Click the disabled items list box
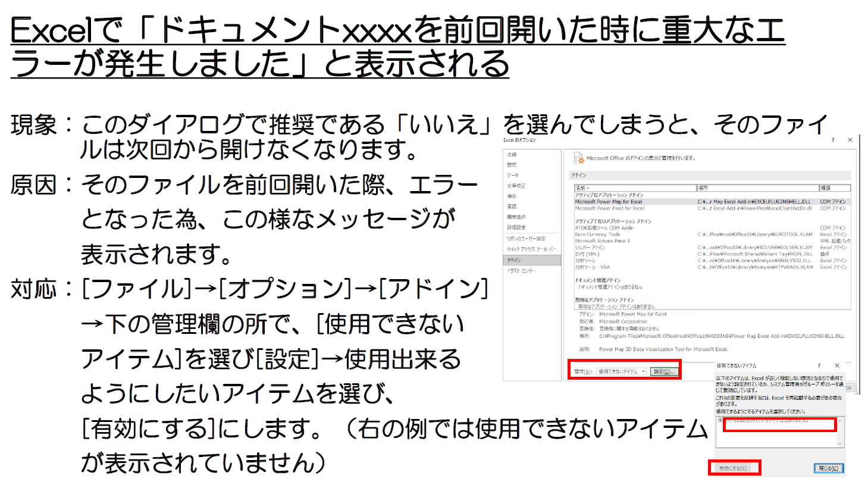The image size is (868, 491). [780, 432]
